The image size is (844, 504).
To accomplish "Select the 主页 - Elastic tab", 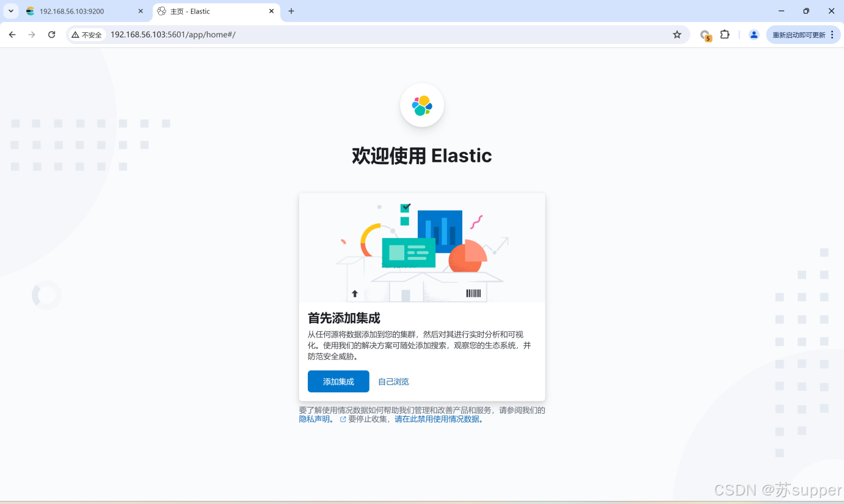I will pyautogui.click(x=216, y=11).
